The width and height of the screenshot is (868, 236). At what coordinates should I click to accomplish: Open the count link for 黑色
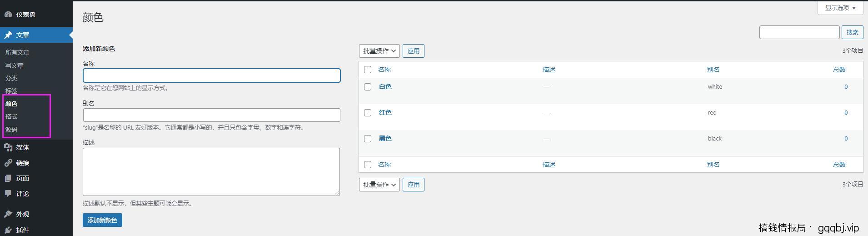tap(846, 138)
